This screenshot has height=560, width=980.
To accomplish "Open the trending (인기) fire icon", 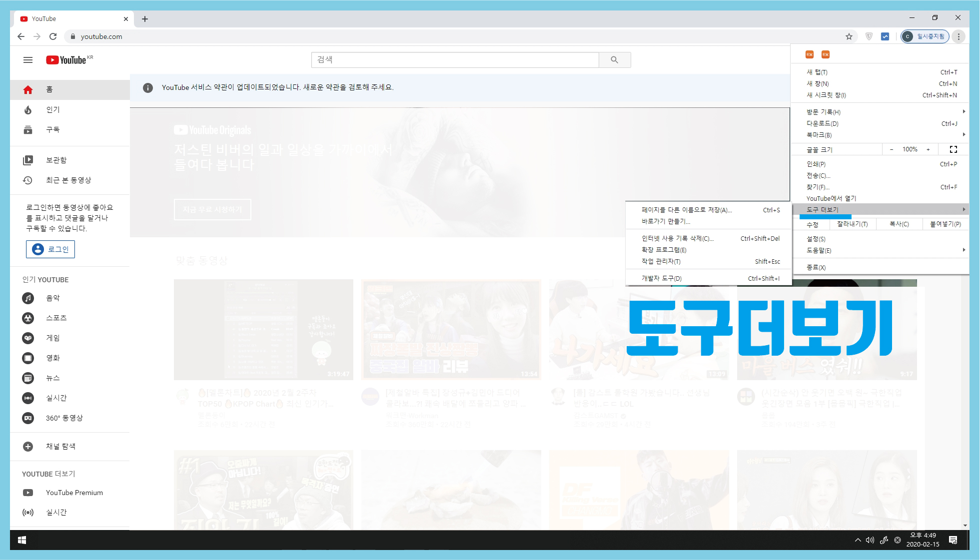I will tap(28, 110).
